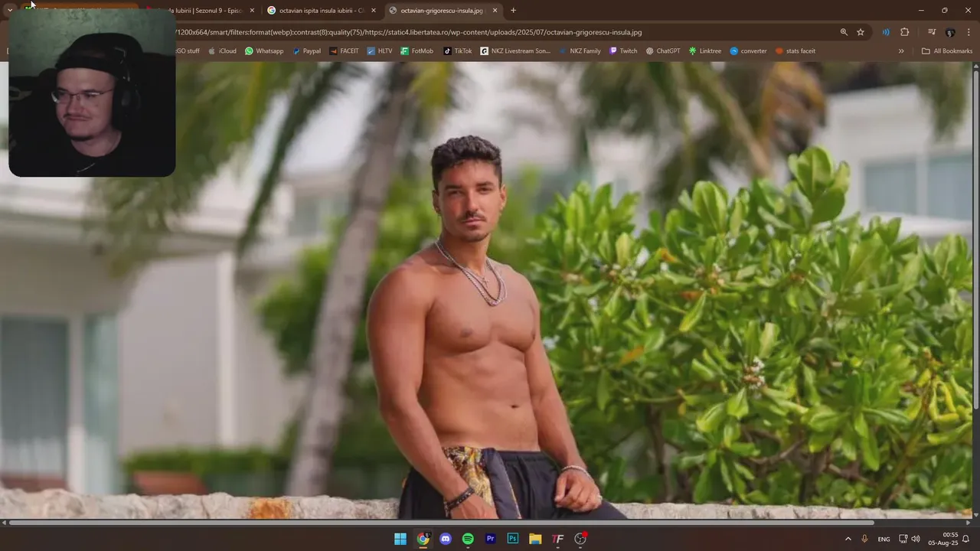This screenshot has height=551, width=980.
Task: Close the Sezonul 9 episode tab
Action: coord(252,11)
